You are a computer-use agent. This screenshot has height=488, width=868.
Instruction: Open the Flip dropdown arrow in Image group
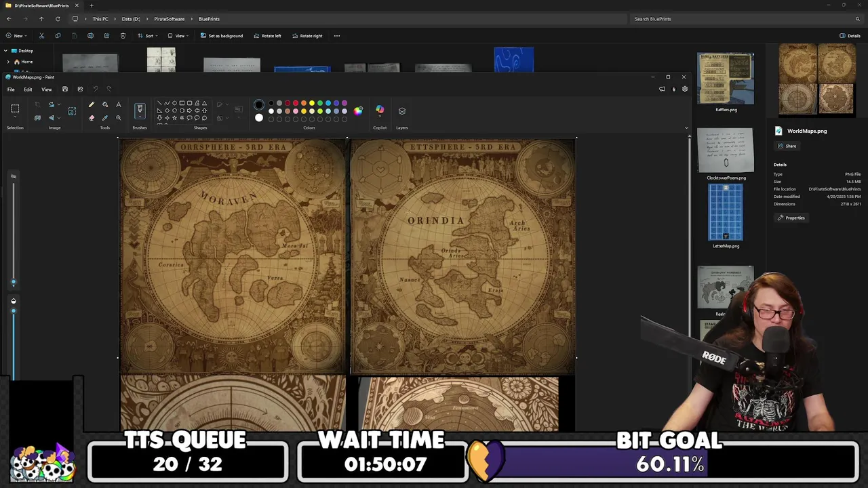(x=58, y=118)
